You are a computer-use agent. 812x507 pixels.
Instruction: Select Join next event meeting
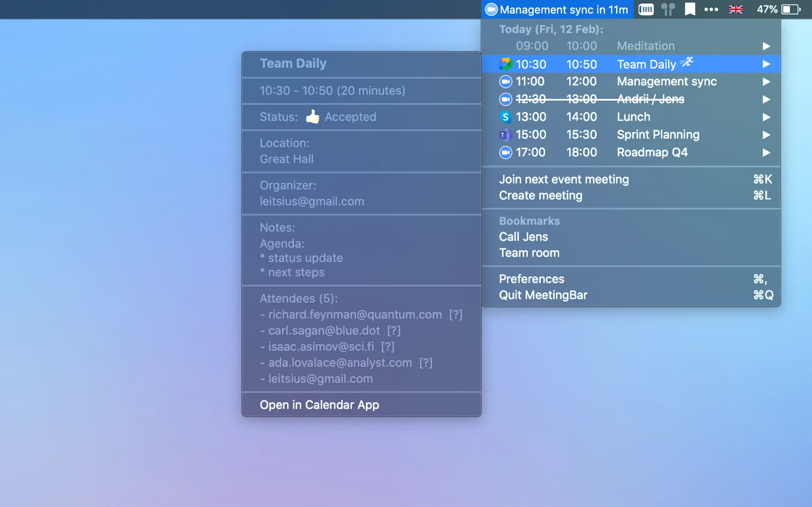point(564,179)
